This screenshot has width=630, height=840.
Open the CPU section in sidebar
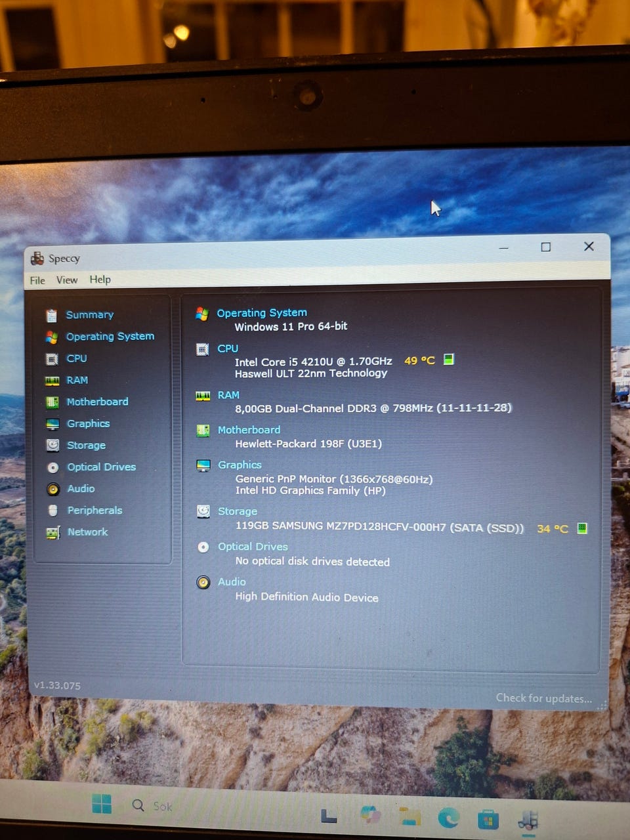[x=77, y=358]
